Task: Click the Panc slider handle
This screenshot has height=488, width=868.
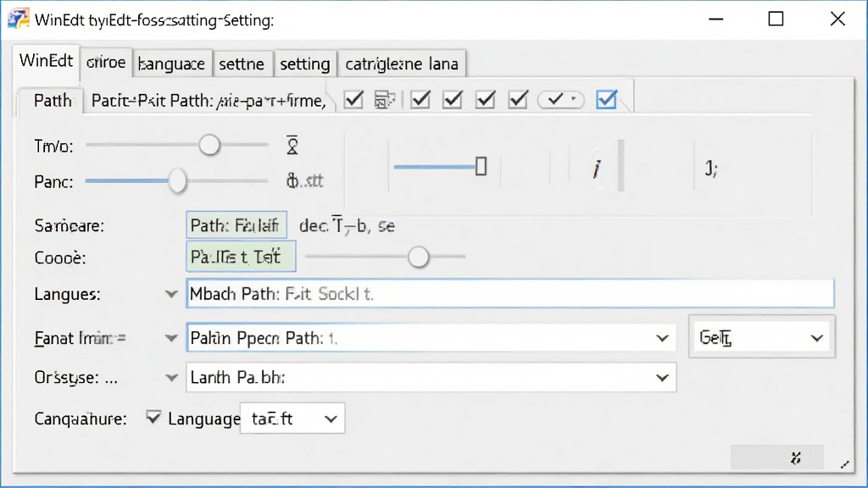Action: pyautogui.click(x=177, y=181)
